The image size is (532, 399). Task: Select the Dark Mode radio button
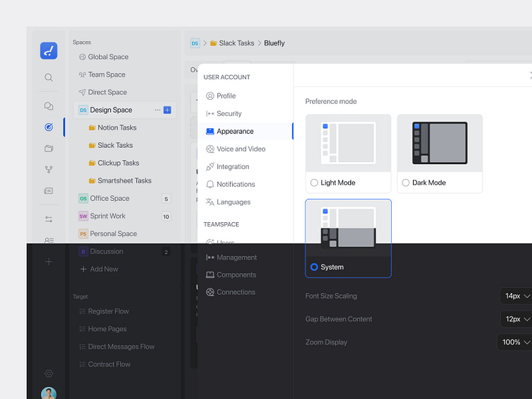point(405,183)
